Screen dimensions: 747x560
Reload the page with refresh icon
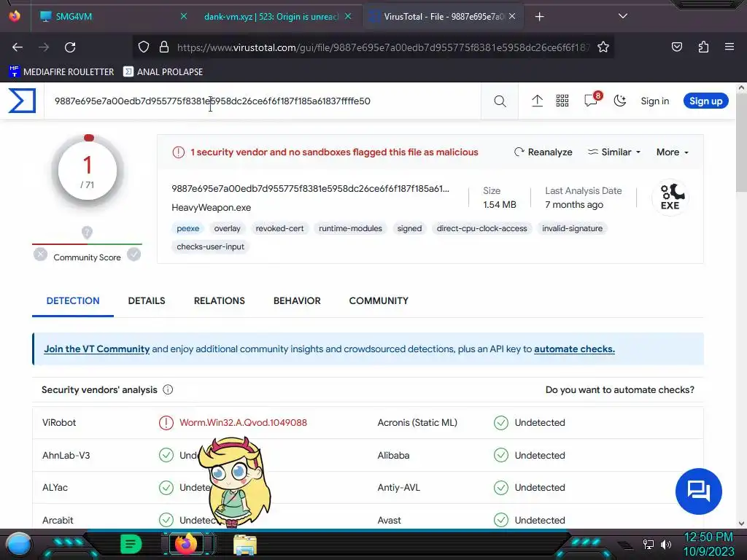(x=70, y=47)
